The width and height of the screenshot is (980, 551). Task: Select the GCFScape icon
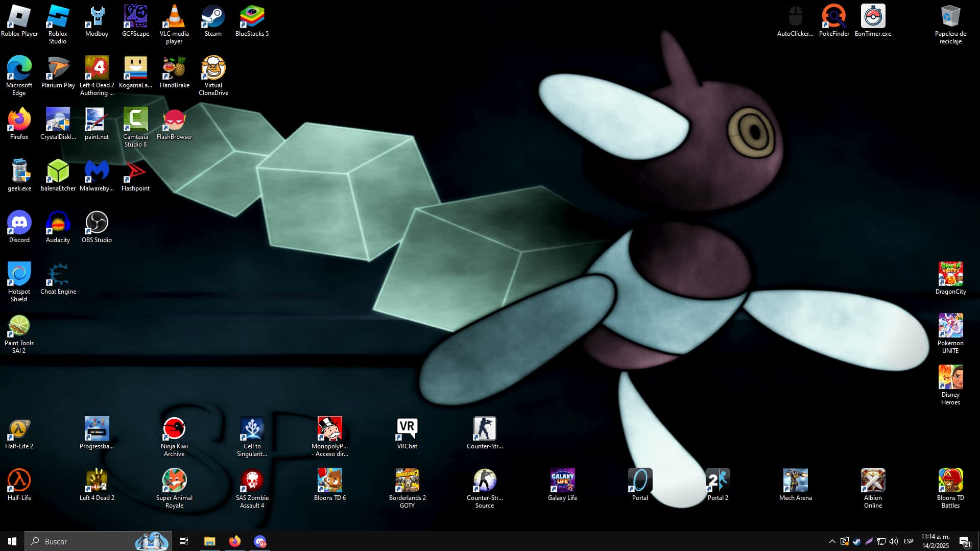[135, 20]
